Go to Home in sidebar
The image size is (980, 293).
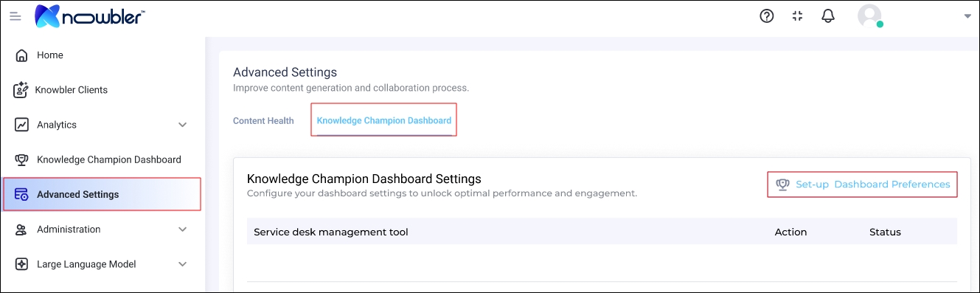point(50,55)
